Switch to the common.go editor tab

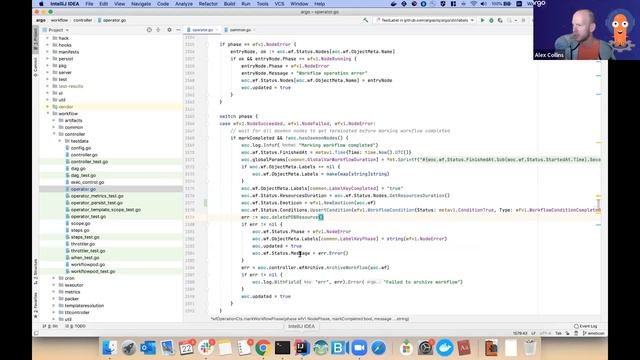click(240, 30)
